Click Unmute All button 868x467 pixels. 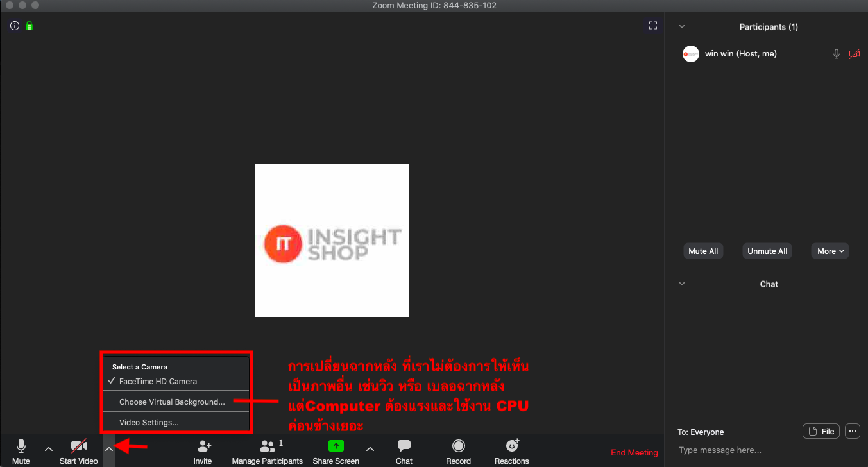[767, 251]
